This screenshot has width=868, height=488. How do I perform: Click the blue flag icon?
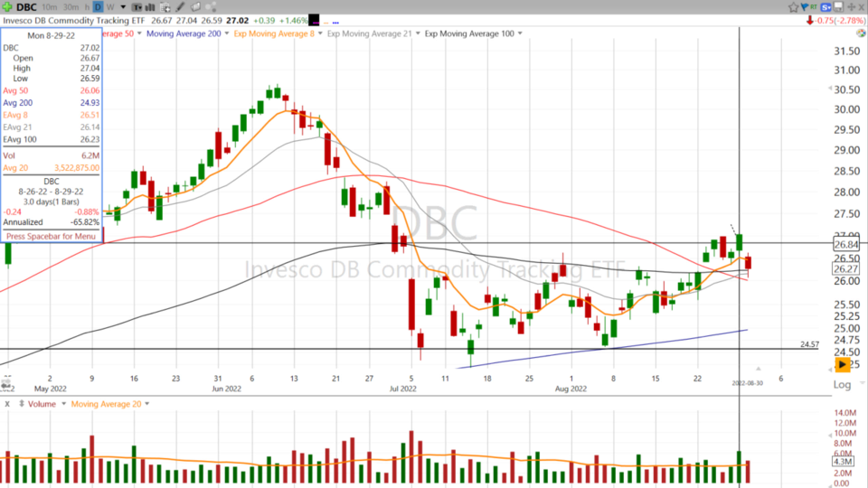(806, 6)
